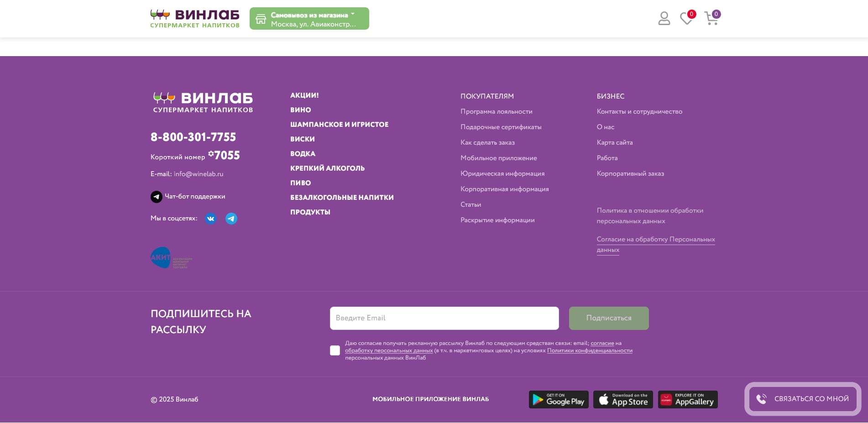Screen dimensions: 868x423
Task: Open the Политики конфиденциальности link
Action: (x=590, y=350)
